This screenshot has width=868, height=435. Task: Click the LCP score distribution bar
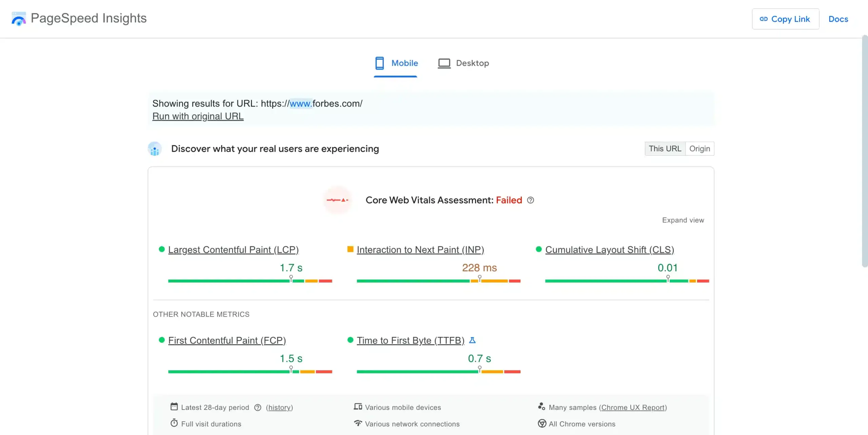[250, 281]
